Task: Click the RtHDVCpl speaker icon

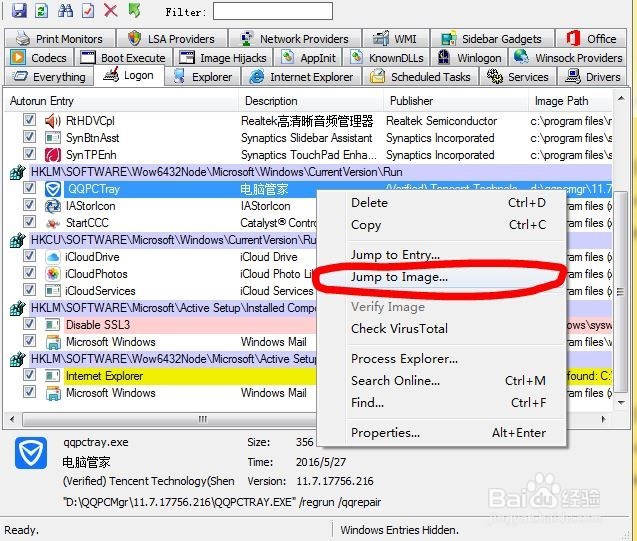Action: [53, 121]
